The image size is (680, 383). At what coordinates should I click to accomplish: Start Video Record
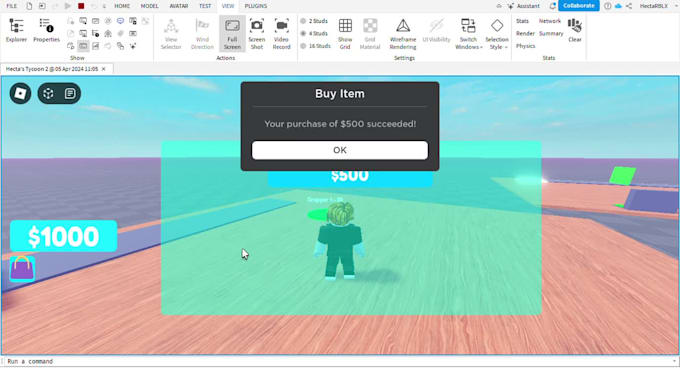click(x=281, y=34)
